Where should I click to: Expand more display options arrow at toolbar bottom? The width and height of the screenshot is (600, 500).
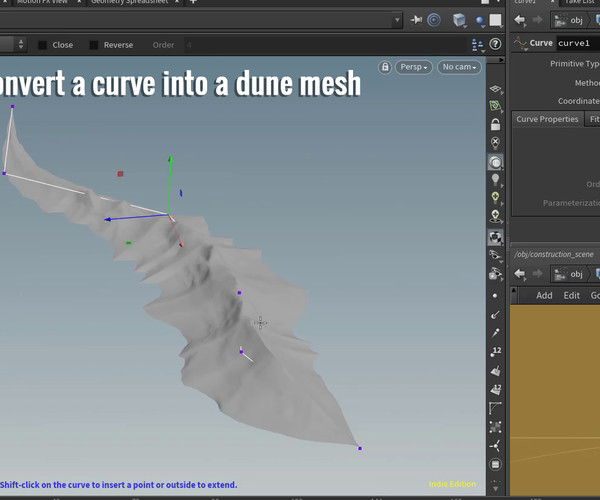pos(495,489)
